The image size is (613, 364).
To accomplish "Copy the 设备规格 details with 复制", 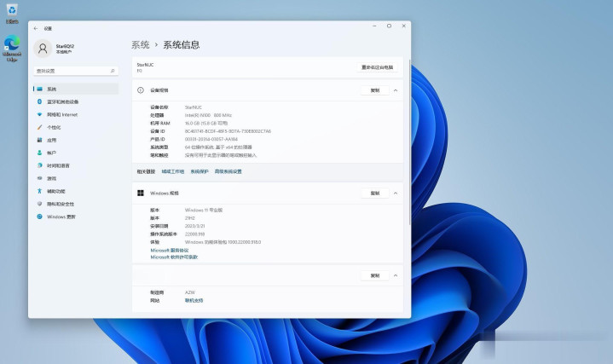I will coord(374,90).
